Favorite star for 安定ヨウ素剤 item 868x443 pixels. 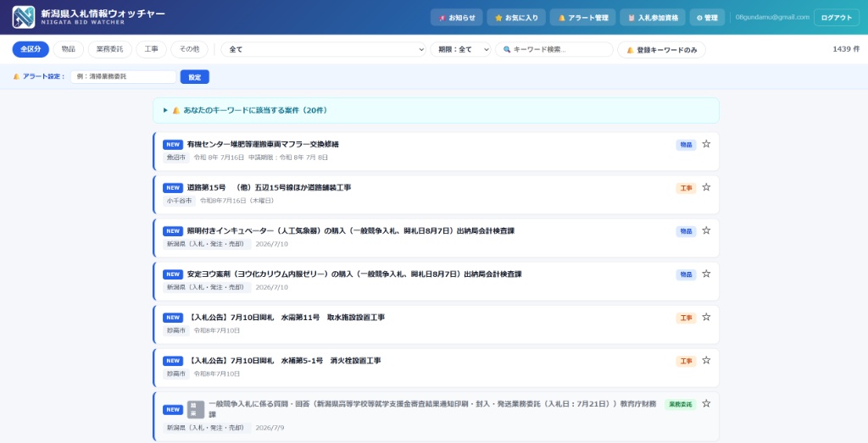[706, 274]
